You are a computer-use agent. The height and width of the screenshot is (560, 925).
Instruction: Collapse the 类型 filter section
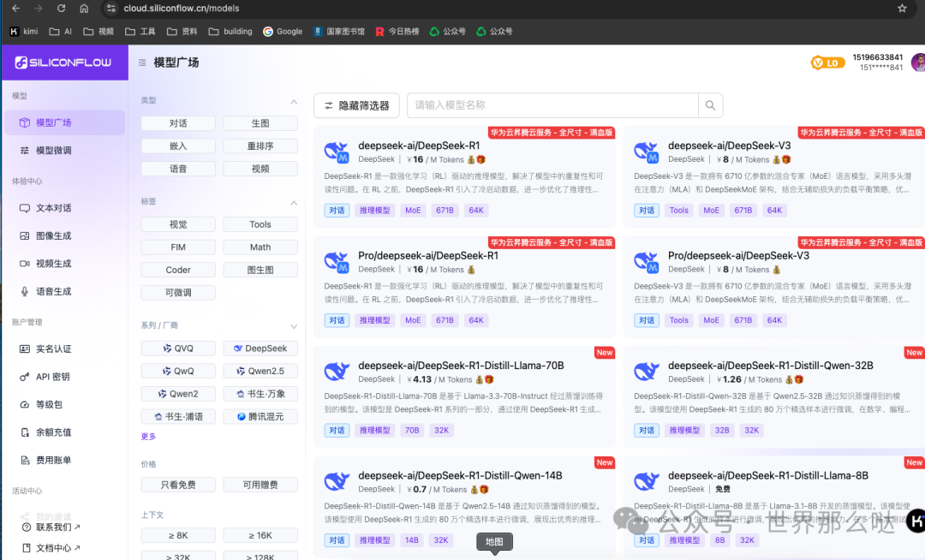pos(294,102)
